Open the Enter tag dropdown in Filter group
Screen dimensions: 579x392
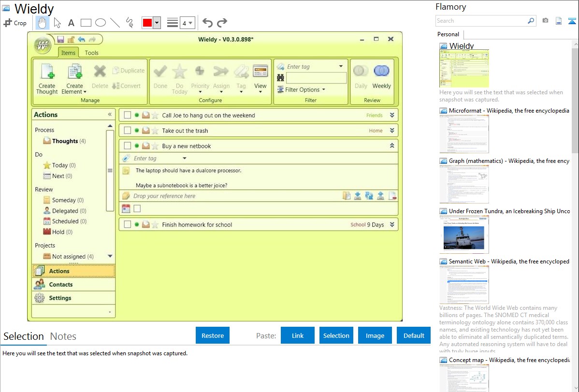341,67
